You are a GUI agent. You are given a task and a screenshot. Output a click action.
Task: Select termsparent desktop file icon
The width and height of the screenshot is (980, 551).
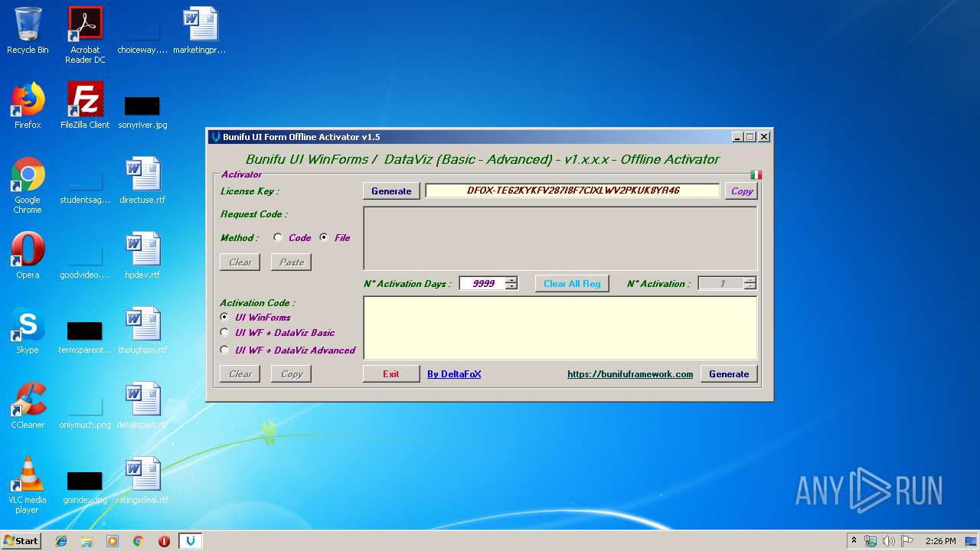[x=85, y=337]
